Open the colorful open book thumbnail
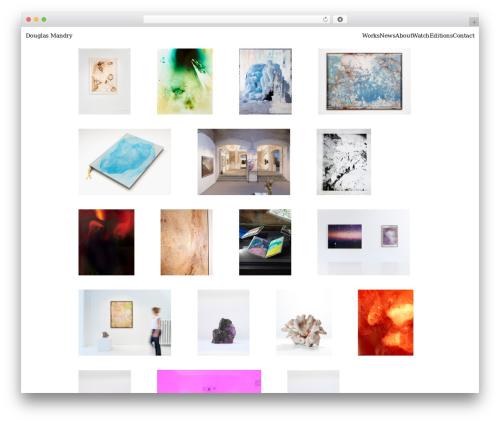Screen dimensions: 500x423 [x=265, y=242]
